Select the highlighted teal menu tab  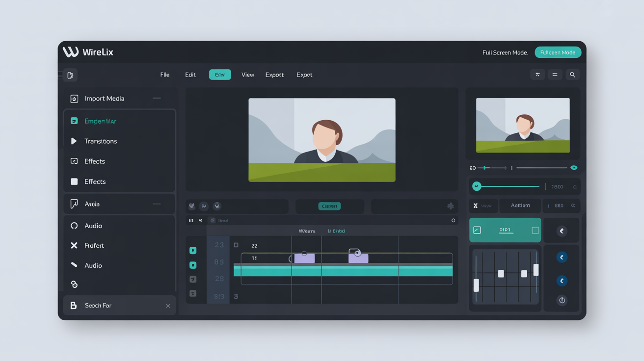click(x=220, y=75)
